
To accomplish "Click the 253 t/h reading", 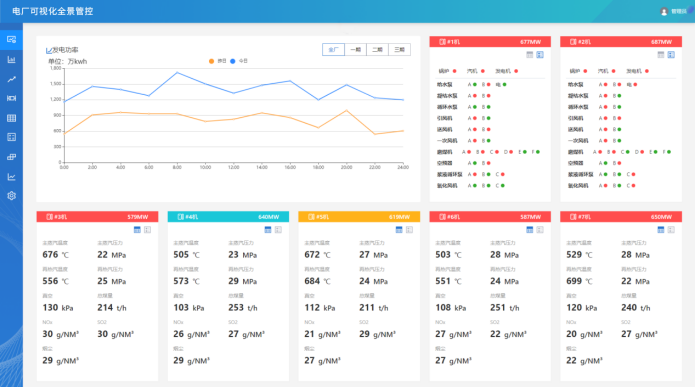I will pyautogui.click(x=242, y=308).
